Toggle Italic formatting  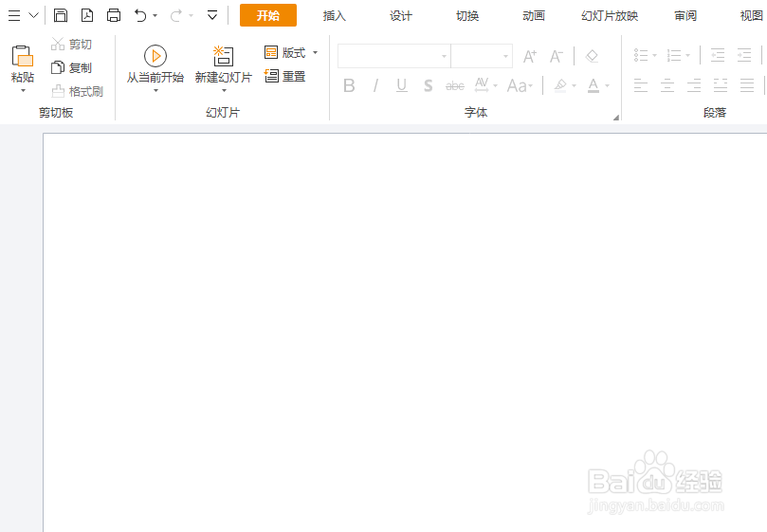(375, 85)
